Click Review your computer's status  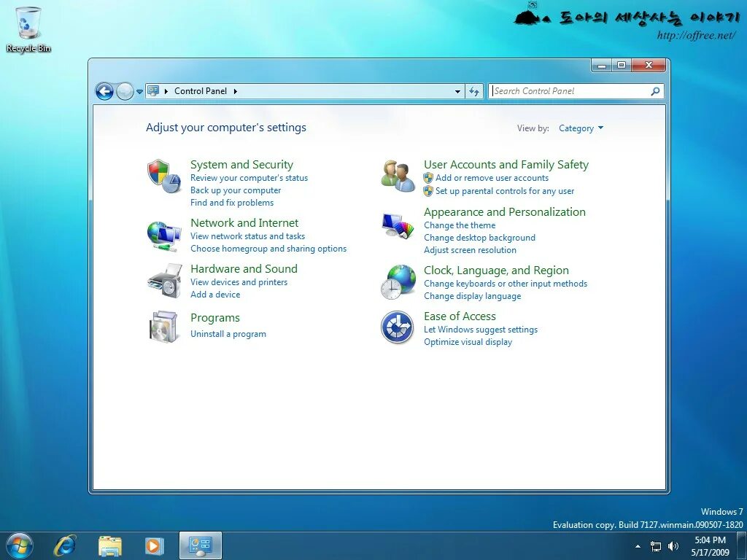(249, 178)
